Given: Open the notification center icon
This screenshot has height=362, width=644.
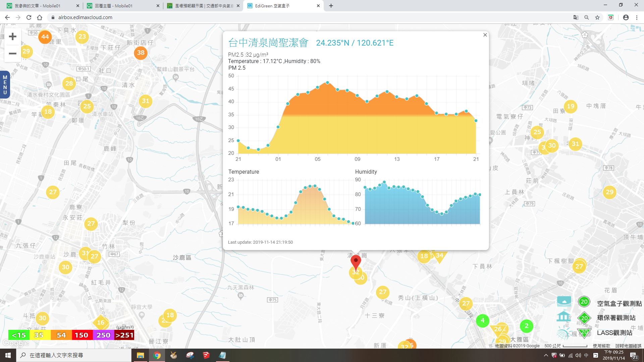Looking at the screenshot, I should click(633, 355).
